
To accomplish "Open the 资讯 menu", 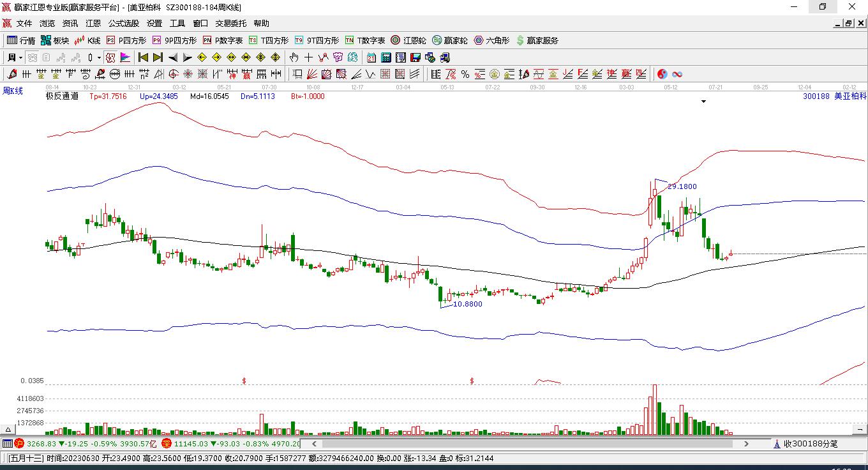I will [x=70, y=24].
